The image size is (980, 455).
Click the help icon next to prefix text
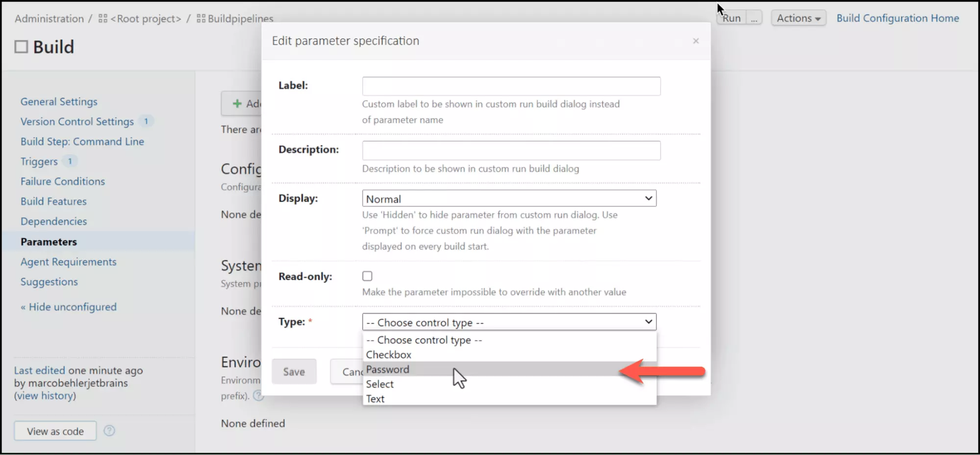[x=258, y=396]
